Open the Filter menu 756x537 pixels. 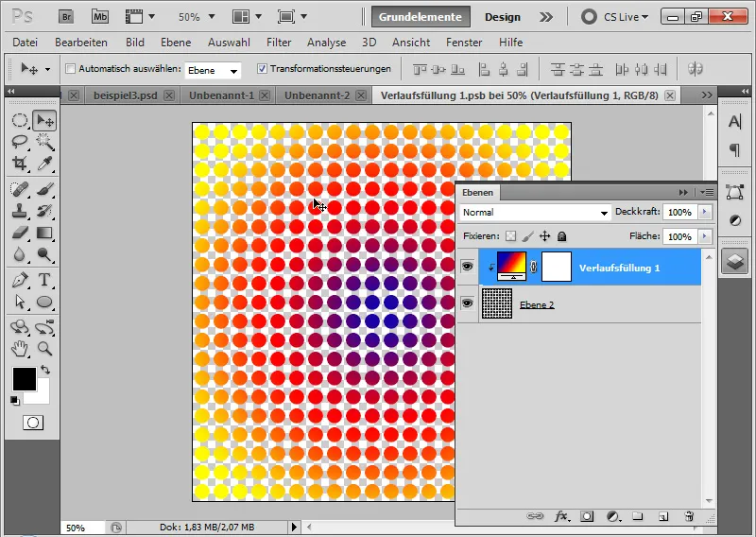tap(279, 43)
